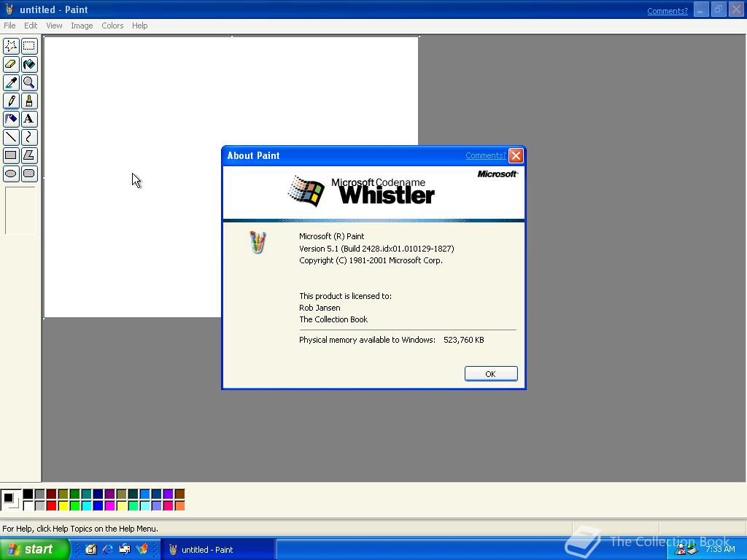Click Comments? link in Paint's title bar
The image size is (747, 560).
[x=667, y=11]
